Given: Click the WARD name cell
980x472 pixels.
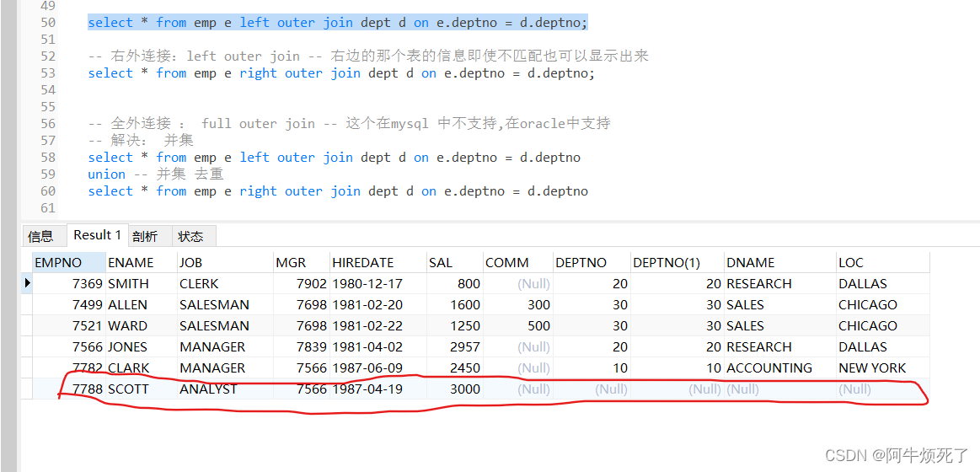Looking at the screenshot, I should [x=142, y=325].
